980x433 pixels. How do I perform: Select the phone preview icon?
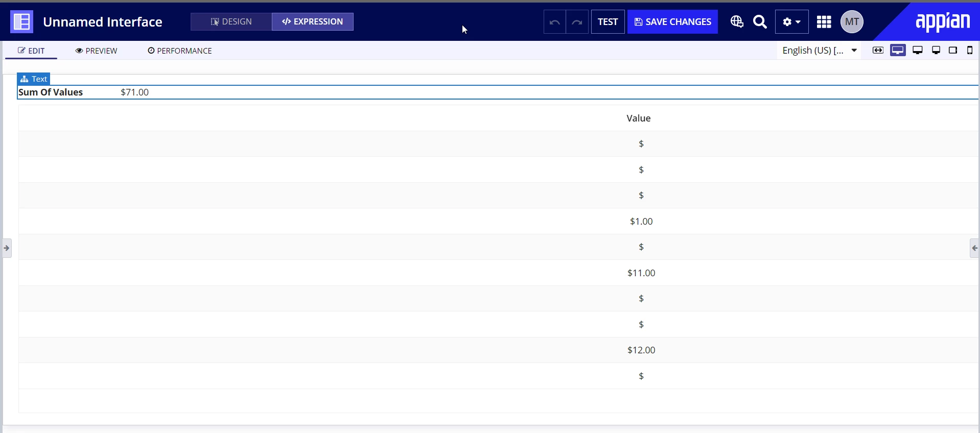coord(970,50)
